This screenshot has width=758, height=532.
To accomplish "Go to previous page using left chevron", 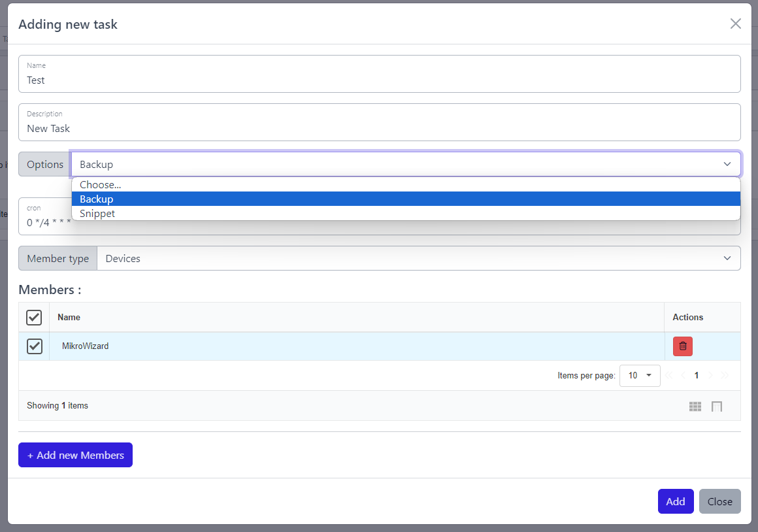I will pyautogui.click(x=682, y=375).
